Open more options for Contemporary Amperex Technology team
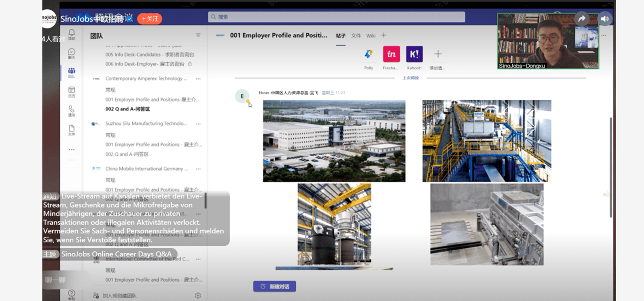Viewport: 644px width, 301px height. (198, 79)
